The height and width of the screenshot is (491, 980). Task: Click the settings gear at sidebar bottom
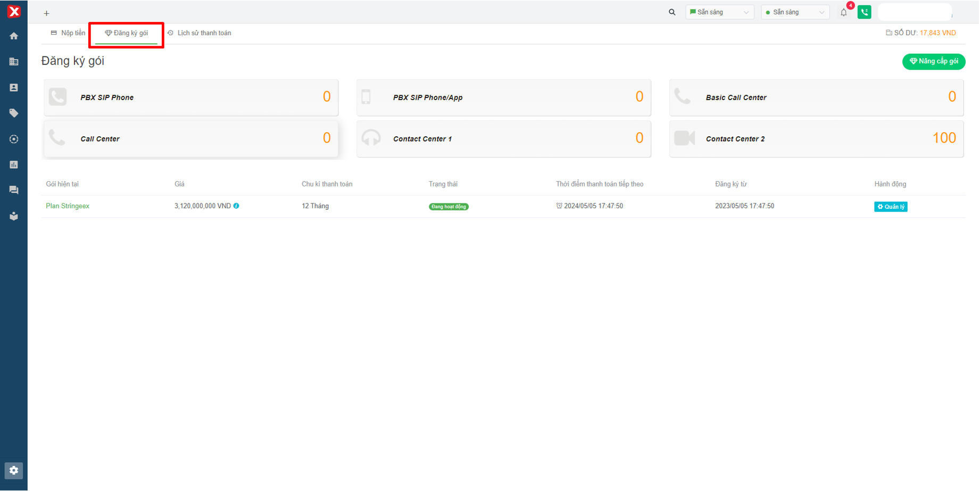[x=14, y=470]
